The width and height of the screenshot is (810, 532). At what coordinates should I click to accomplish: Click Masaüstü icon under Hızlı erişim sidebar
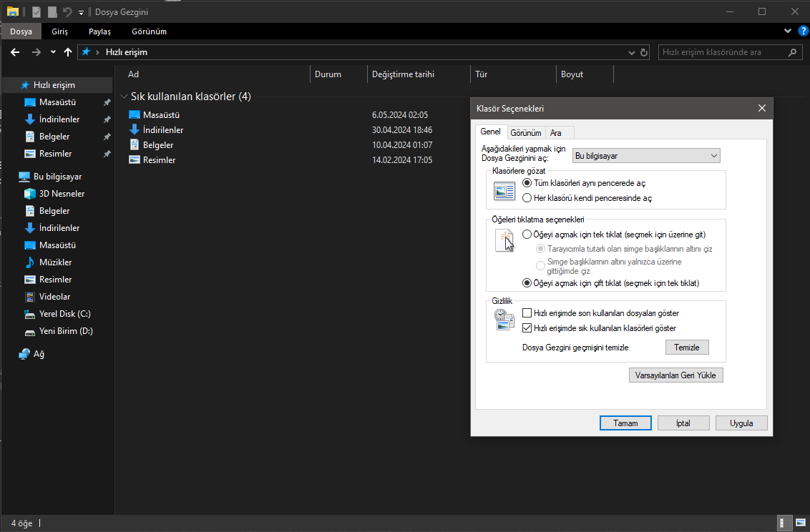pos(30,102)
